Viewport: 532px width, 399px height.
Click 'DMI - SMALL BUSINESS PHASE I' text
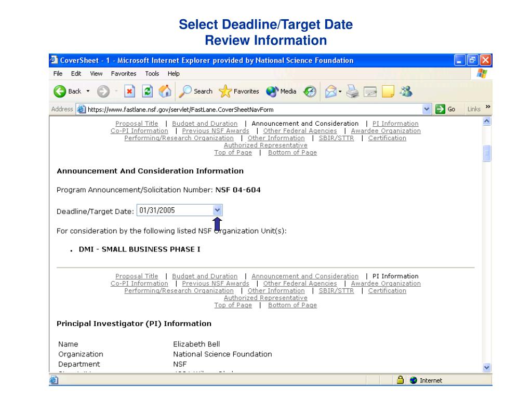click(x=139, y=249)
